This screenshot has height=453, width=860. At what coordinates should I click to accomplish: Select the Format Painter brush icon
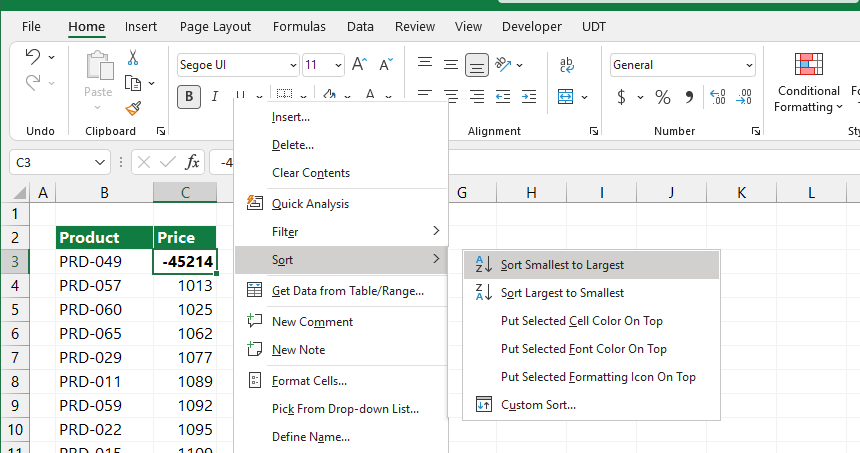(x=133, y=108)
